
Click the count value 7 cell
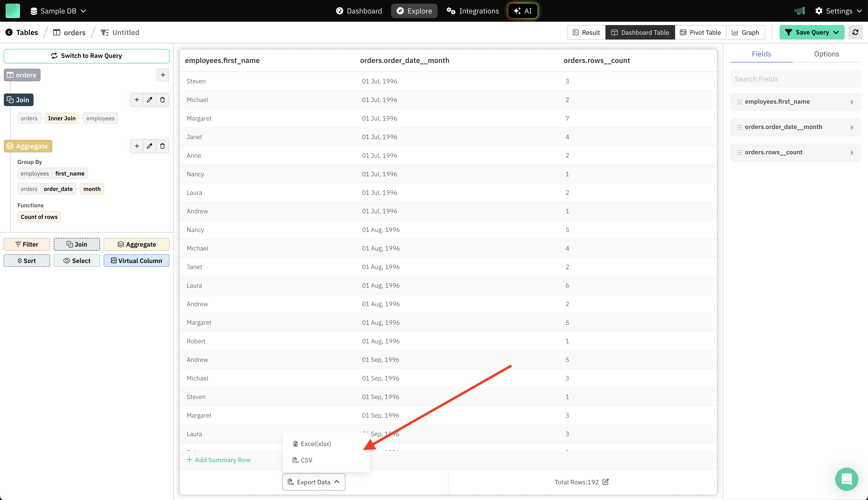(567, 118)
